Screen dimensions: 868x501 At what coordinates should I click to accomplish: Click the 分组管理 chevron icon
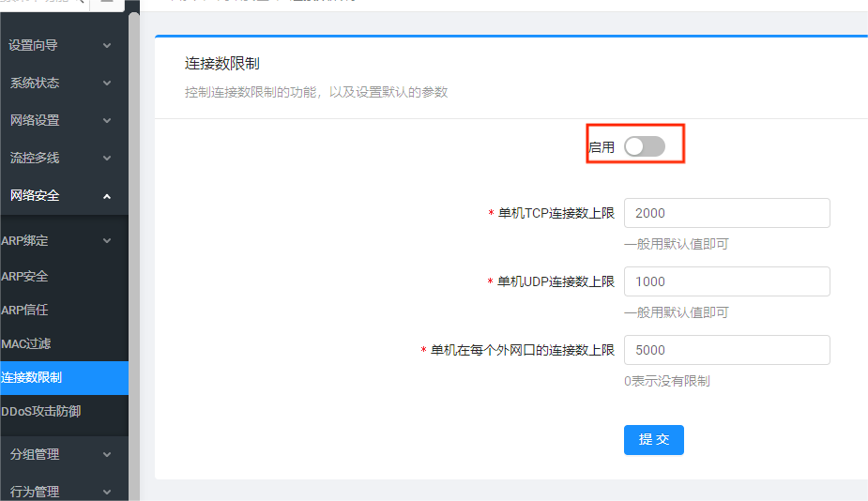tap(107, 454)
